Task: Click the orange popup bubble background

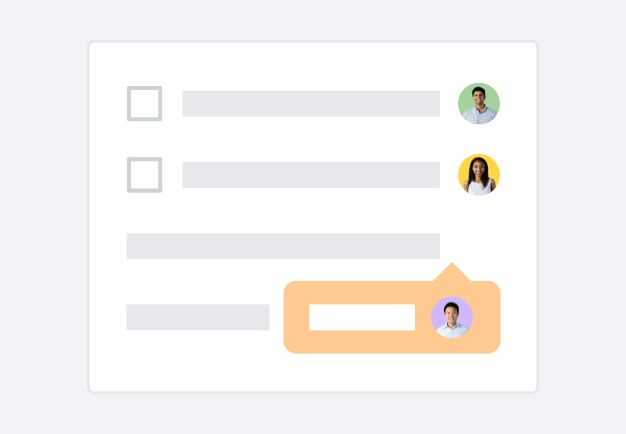Action: [297, 338]
